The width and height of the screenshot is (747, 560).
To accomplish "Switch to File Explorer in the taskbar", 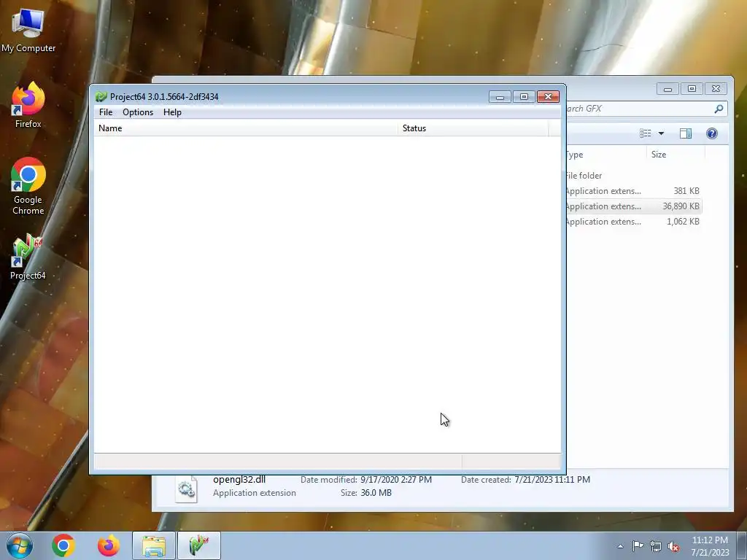I will click(x=153, y=545).
